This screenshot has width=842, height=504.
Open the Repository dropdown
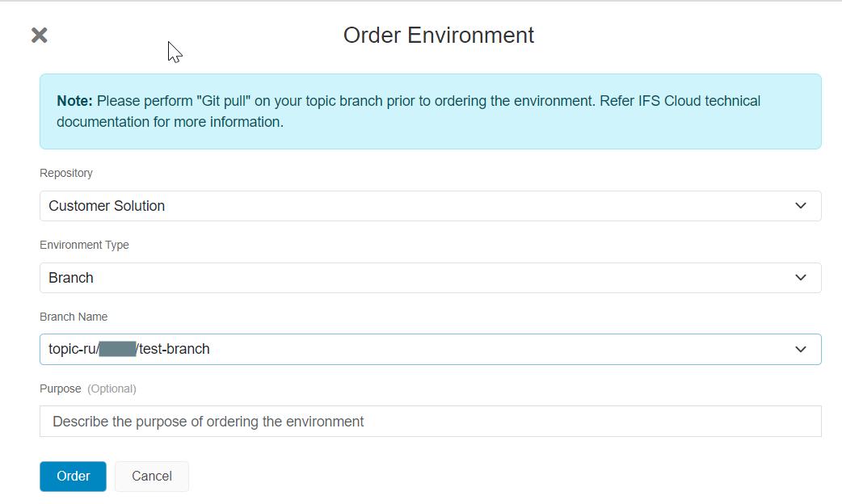[428, 206]
